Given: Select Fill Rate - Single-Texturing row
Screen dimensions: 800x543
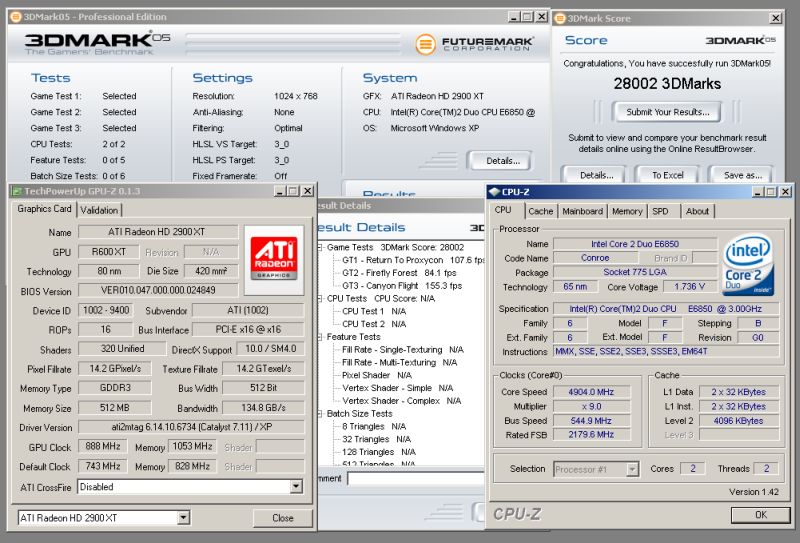Looking at the screenshot, I should point(403,350).
